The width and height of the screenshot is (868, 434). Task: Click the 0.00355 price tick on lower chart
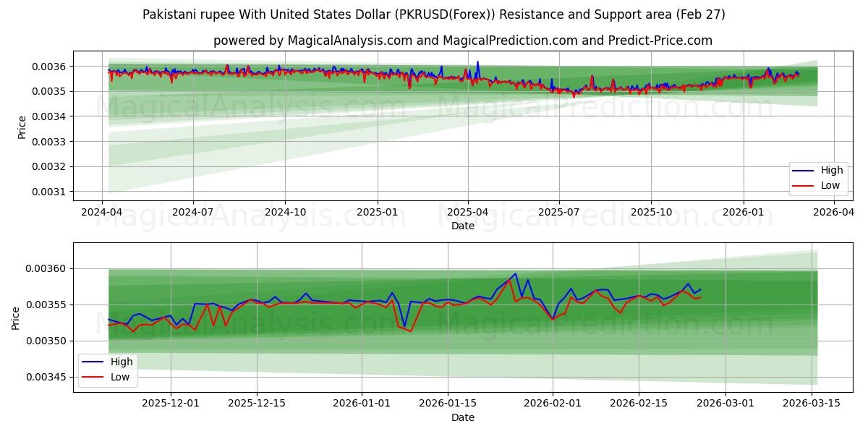click(x=46, y=305)
